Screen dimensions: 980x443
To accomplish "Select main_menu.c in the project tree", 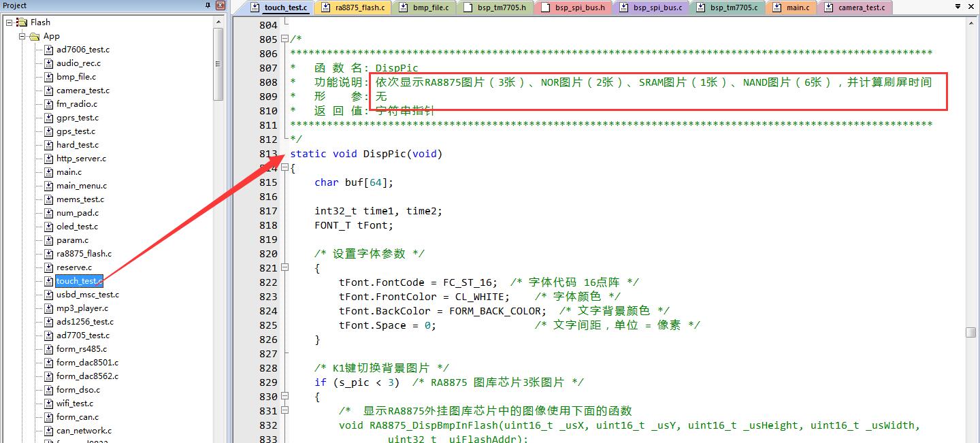I will 81,186.
